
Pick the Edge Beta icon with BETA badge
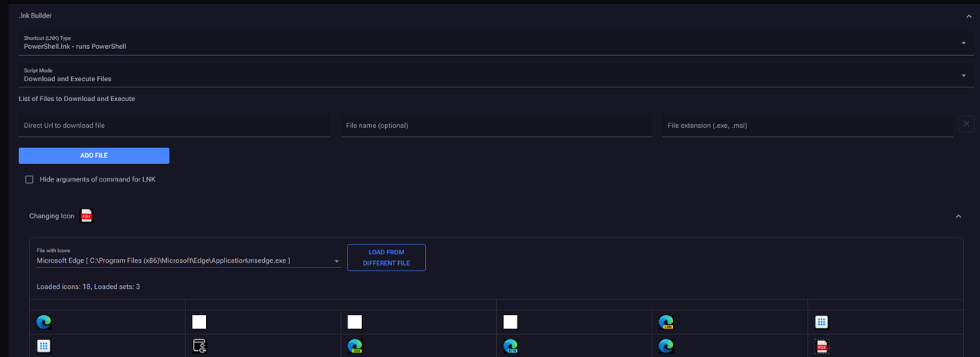point(511,346)
